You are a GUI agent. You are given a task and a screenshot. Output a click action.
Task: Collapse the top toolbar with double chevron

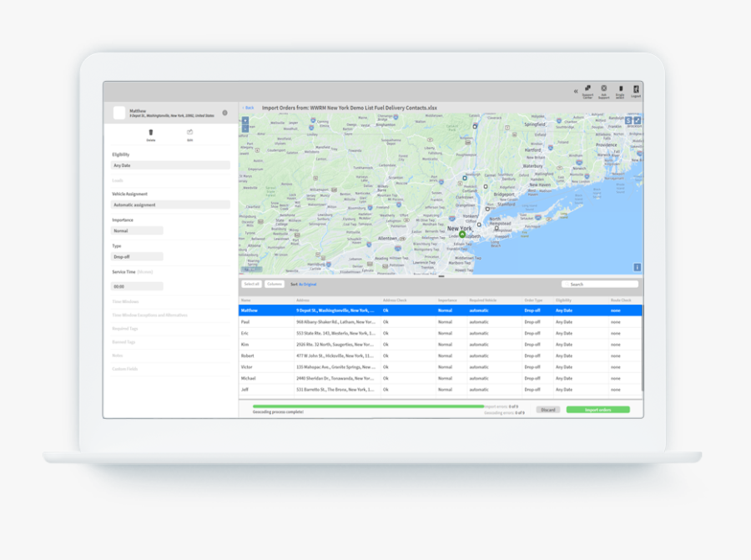[x=575, y=91]
